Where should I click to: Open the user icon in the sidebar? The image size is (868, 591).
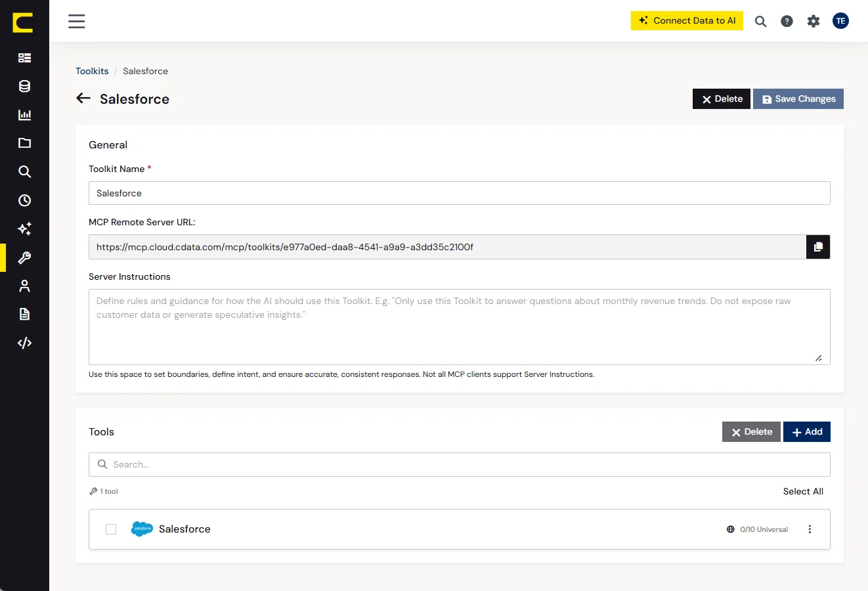24,286
